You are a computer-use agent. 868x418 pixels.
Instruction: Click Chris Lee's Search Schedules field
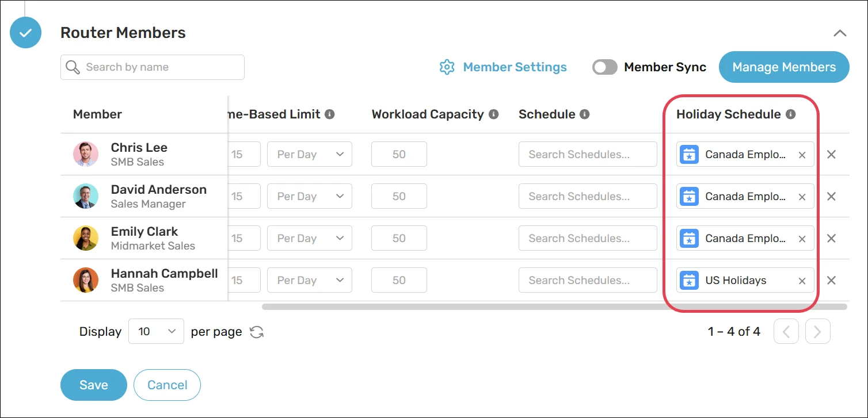click(x=588, y=154)
